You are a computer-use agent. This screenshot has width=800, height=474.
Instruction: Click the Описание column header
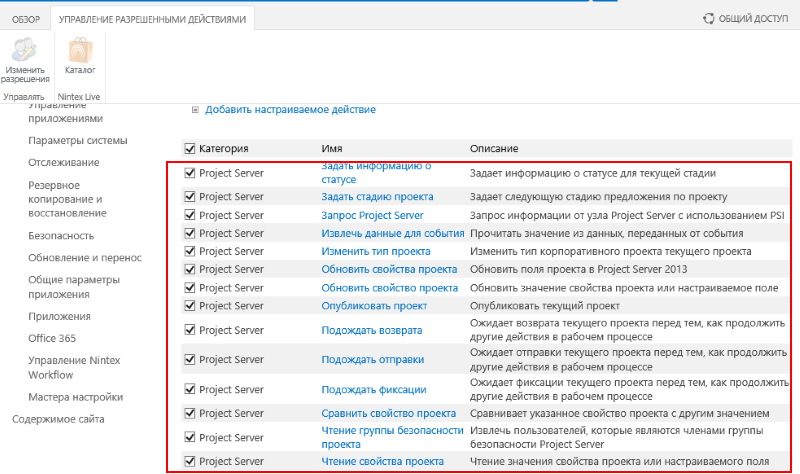494,148
